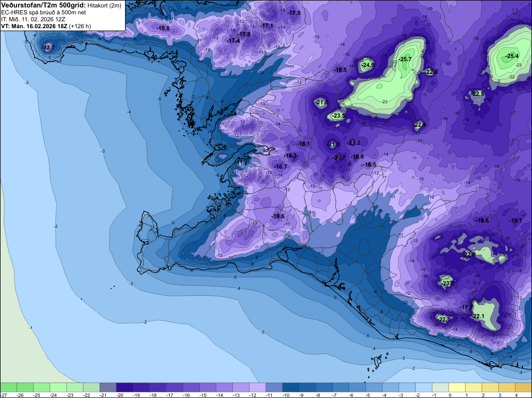The height and width of the screenshot is (398, 532).
Task: Click the -18.1 temperature value on the map
Action: pyautogui.click(x=303, y=144)
